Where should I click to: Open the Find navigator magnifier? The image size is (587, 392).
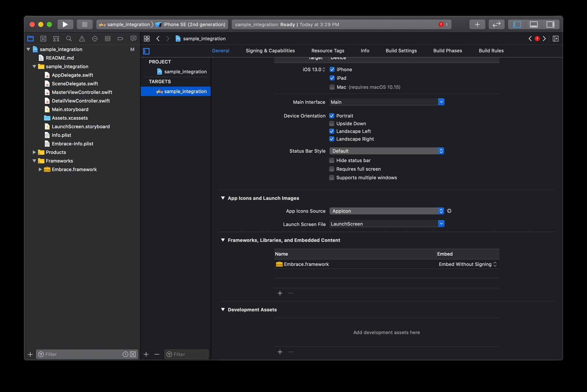point(69,39)
